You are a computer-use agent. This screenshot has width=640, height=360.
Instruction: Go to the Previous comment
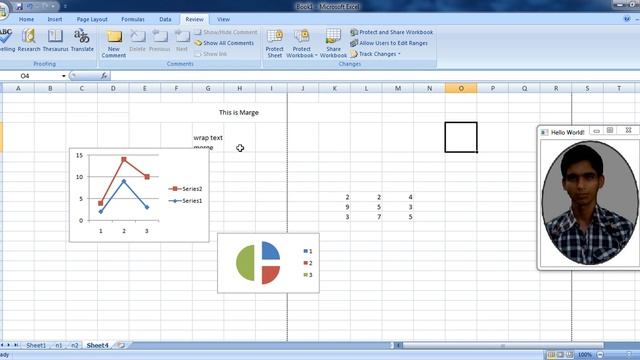(159, 40)
